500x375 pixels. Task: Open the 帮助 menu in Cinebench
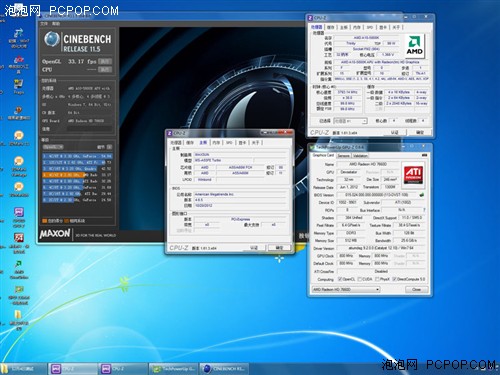click(56, 24)
